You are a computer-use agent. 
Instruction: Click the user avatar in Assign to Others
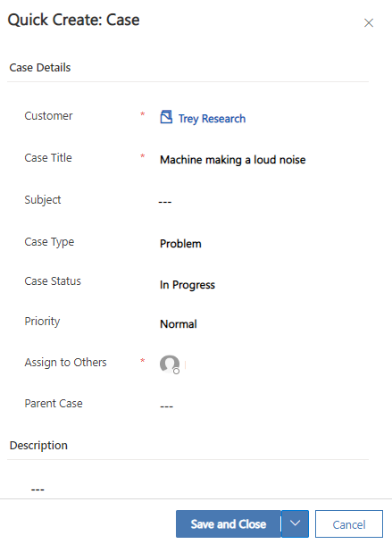pos(170,364)
